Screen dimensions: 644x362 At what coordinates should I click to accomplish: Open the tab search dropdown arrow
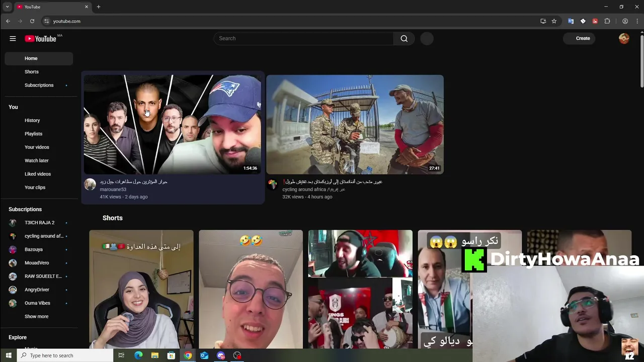7,7
